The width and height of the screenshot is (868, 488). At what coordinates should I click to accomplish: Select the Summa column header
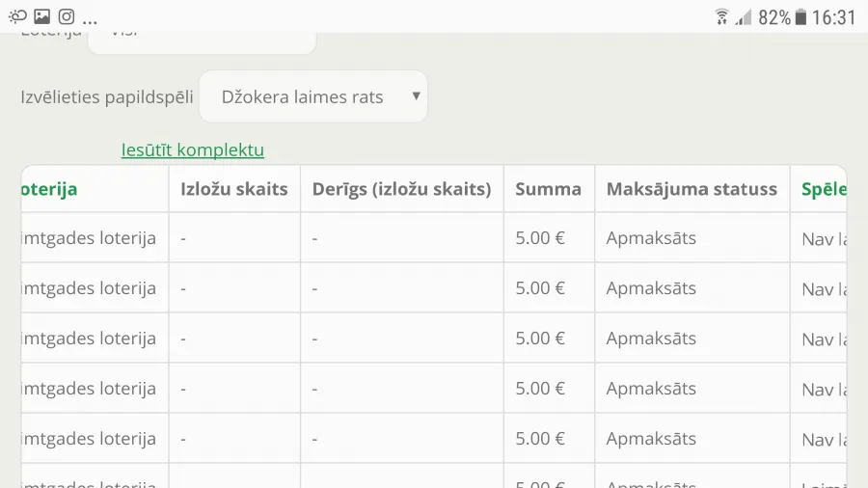point(548,189)
